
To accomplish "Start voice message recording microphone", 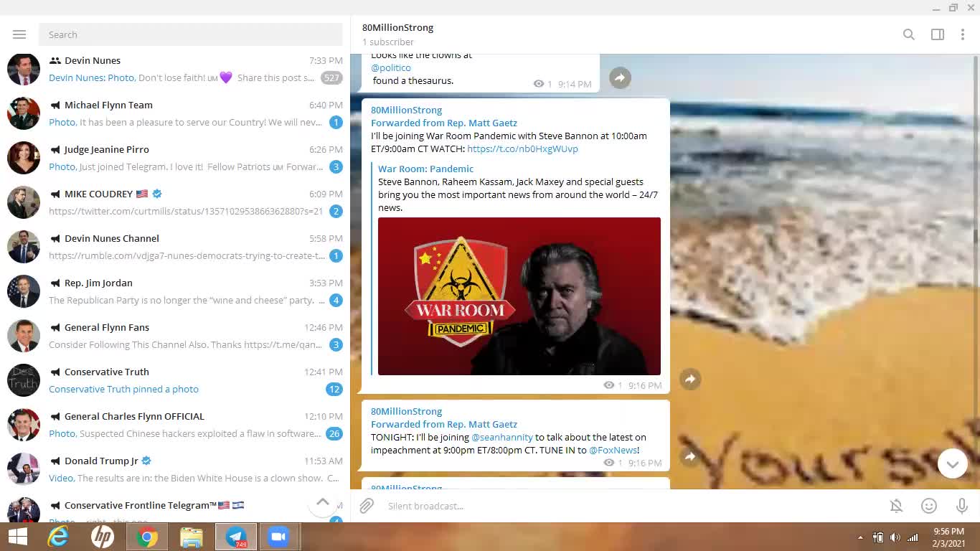I will [x=962, y=506].
